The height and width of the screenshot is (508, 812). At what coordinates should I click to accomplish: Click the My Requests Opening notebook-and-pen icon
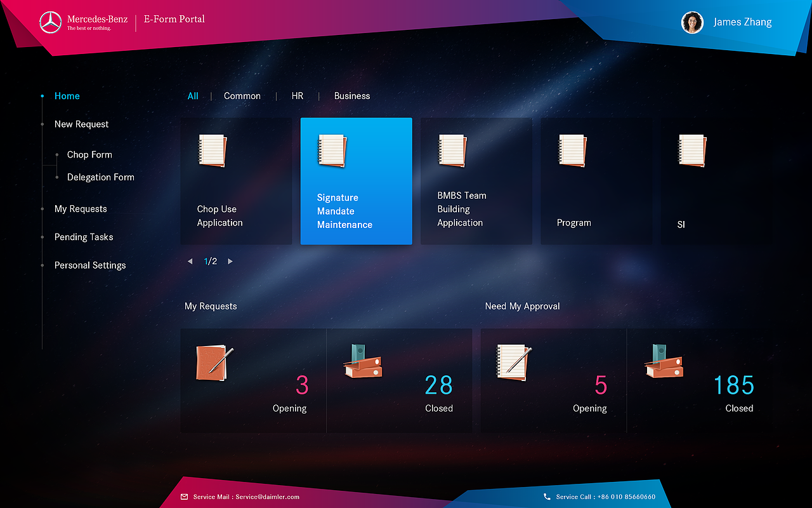coord(214,363)
